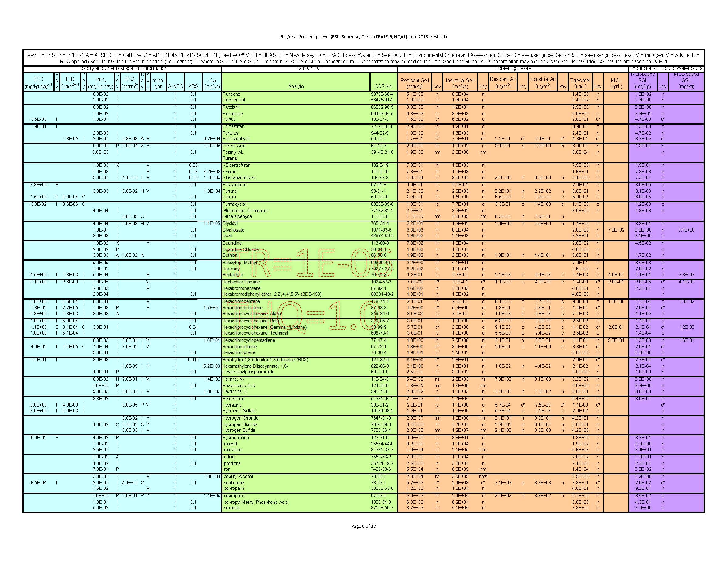Click the 'Isoxaben' analyte name
The height and width of the screenshot is (563, 728).
pos(231,508)
